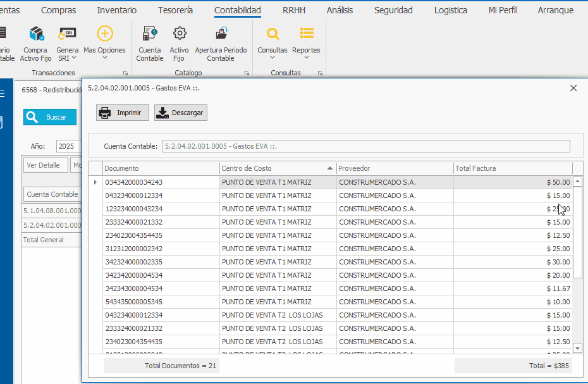Open the left sidebar hamburger menu
The image size is (588, 384).
3,93
